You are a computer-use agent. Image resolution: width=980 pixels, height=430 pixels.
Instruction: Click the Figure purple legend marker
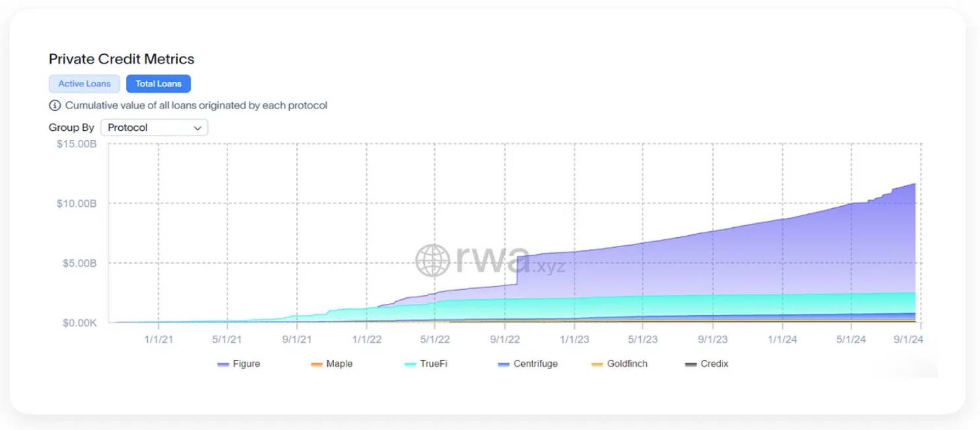223,365
